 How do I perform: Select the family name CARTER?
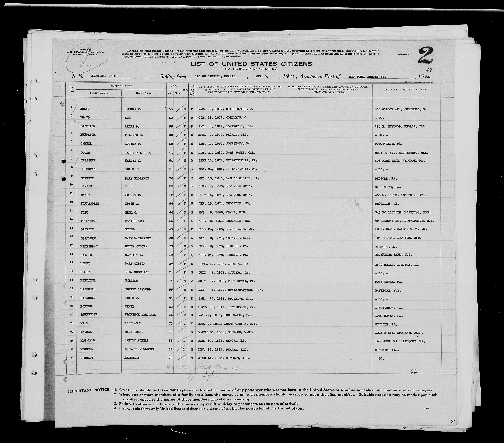click(86, 144)
